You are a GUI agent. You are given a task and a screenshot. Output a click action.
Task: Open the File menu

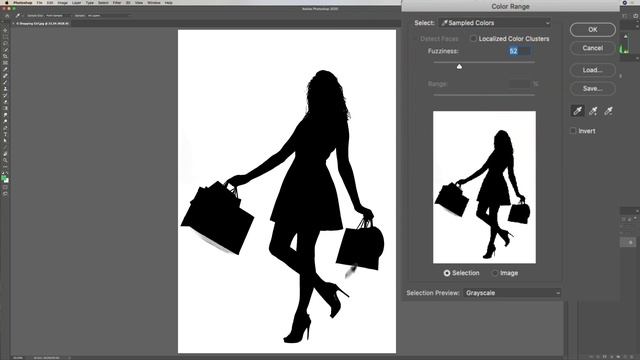[x=40, y=2]
